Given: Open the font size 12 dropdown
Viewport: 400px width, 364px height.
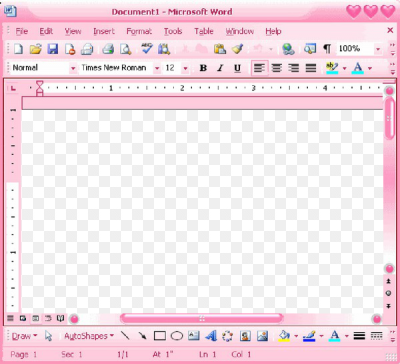Looking at the screenshot, I should coord(185,68).
